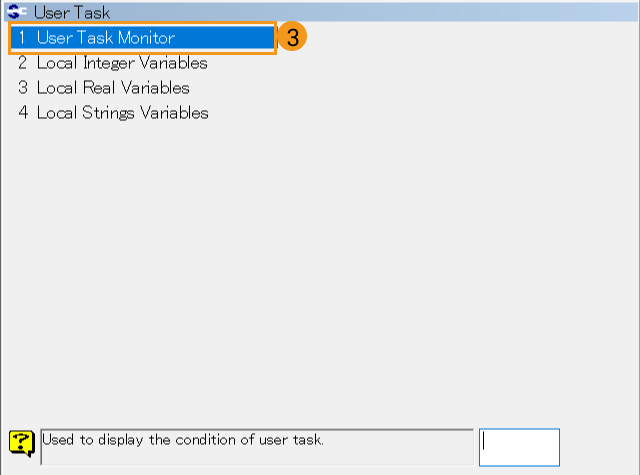Click the number 2 before Local Integer Variables
The image size is (640, 475).
coord(22,63)
